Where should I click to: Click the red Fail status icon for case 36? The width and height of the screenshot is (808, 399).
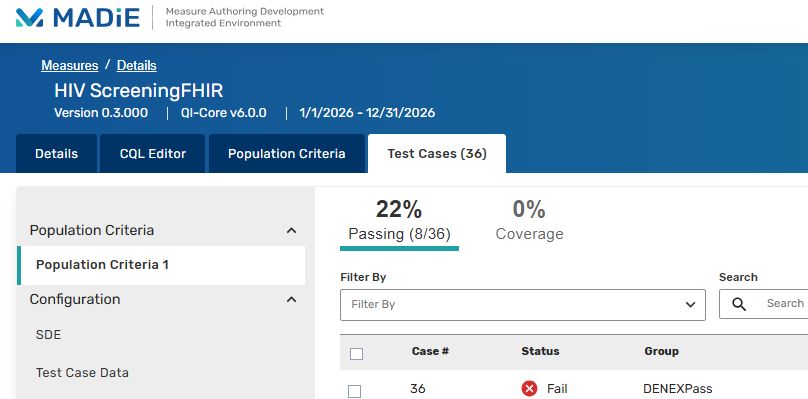tap(529, 389)
